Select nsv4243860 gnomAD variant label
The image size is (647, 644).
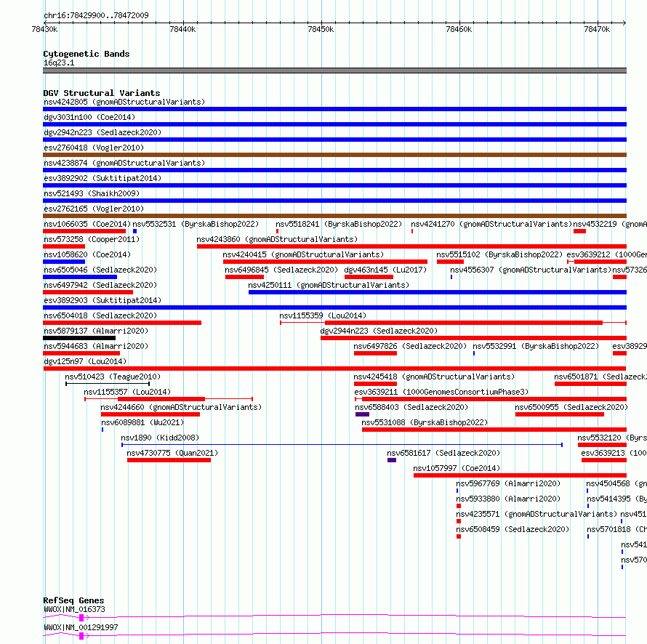point(277,239)
